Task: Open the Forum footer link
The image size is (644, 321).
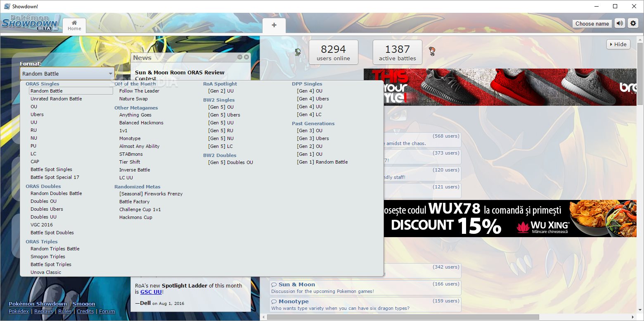Action: coord(107,311)
